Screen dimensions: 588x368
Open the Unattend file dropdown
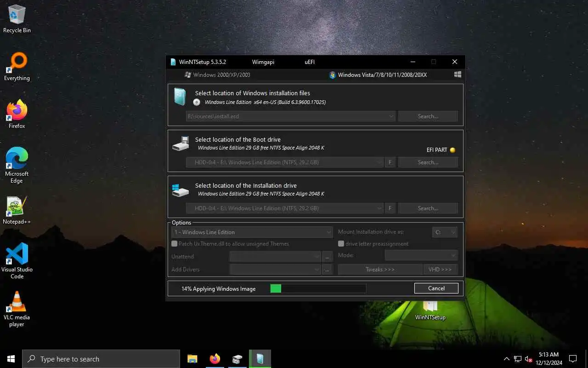[275, 256]
